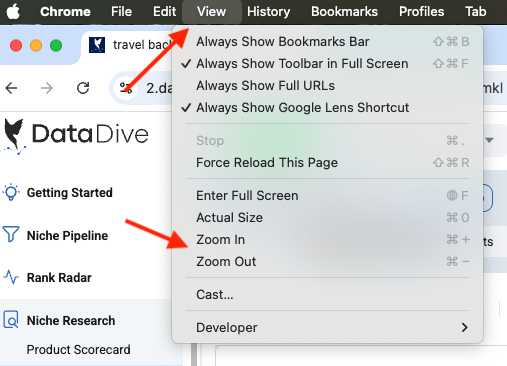Screen dimensions: 507x366
Task: Click the Niche Pipeline funnel icon
Action: coord(11,235)
